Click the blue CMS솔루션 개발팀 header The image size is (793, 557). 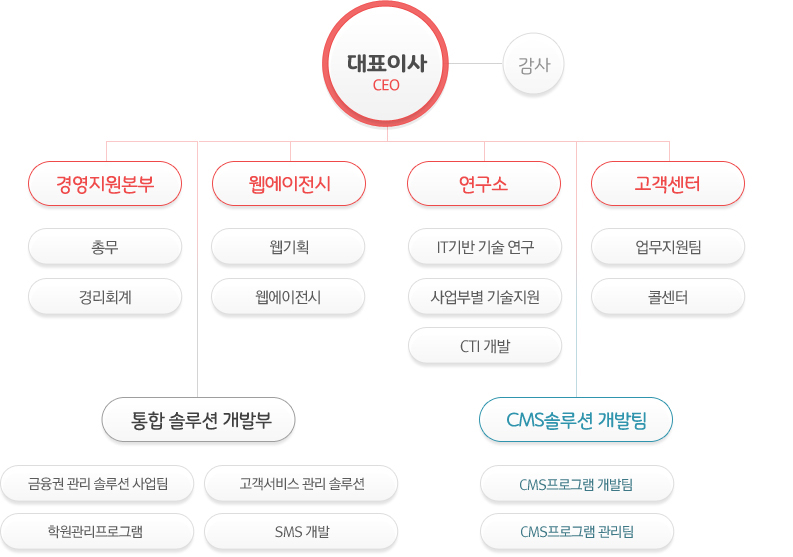pos(576,420)
